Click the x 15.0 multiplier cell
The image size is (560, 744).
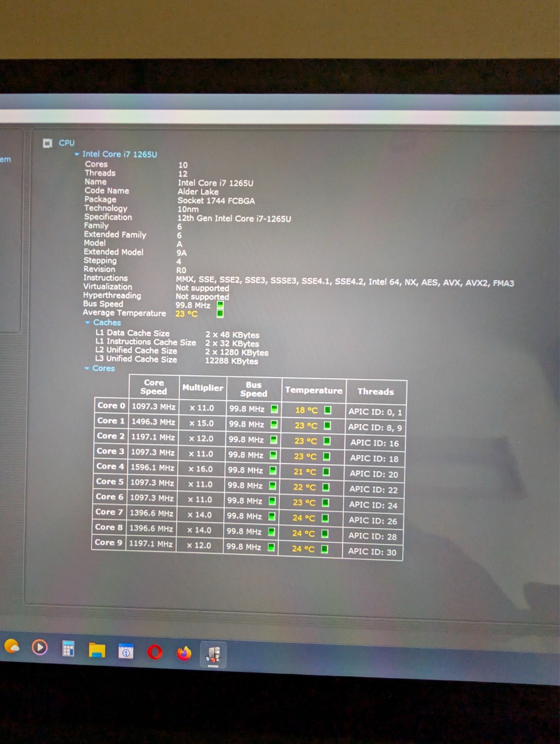click(x=201, y=423)
